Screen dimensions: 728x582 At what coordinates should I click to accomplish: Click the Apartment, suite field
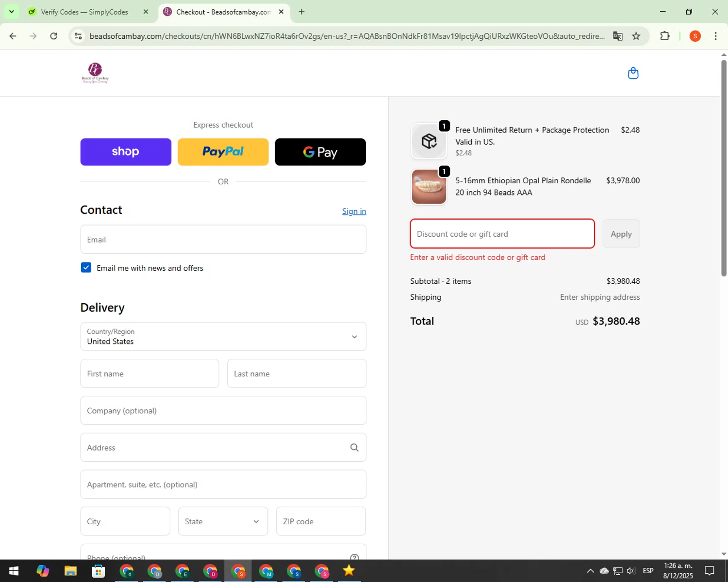click(223, 484)
